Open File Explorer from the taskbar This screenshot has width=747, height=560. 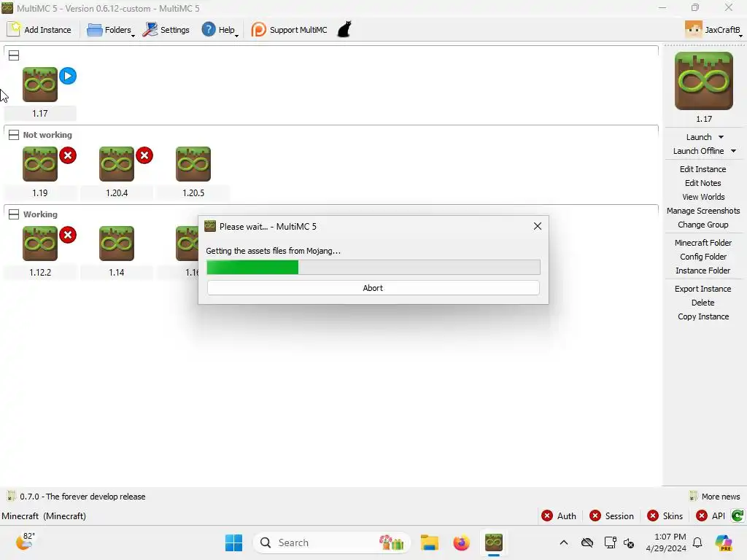click(x=429, y=542)
